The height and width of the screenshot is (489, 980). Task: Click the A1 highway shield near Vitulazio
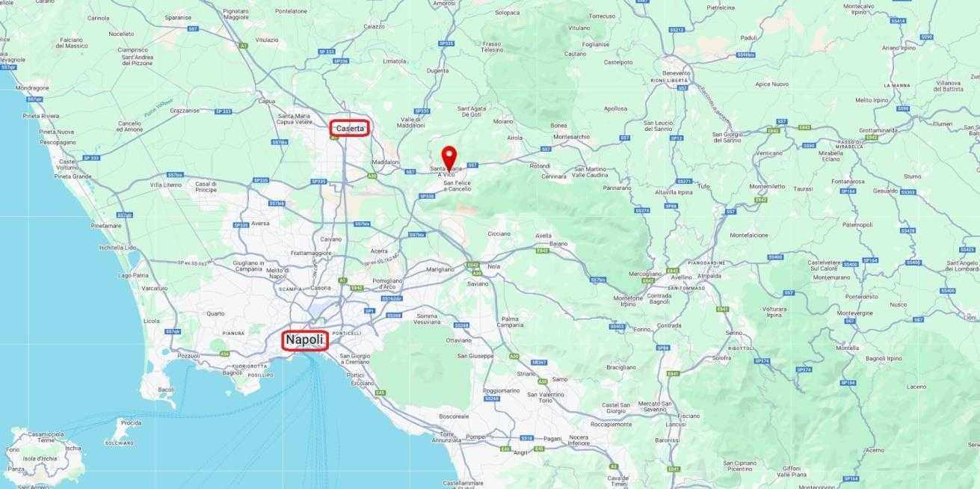(243, 46)
